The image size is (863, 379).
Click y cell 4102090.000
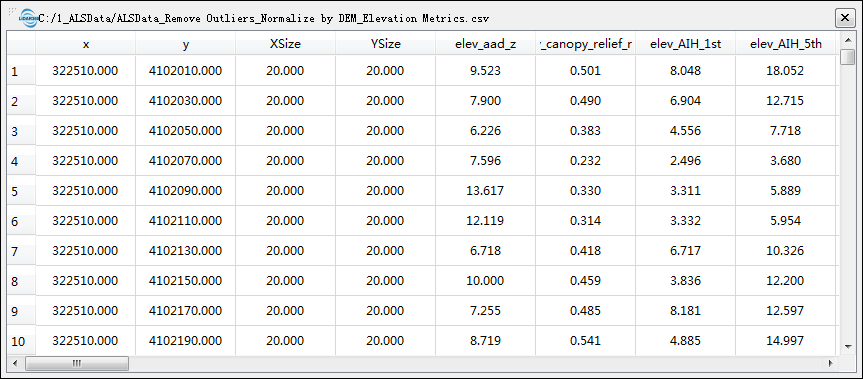point(186,191)
